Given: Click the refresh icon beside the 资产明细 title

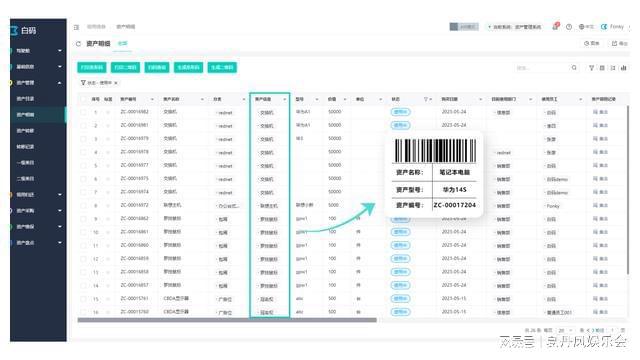Looking at the screenshot, I should point(78,44).
